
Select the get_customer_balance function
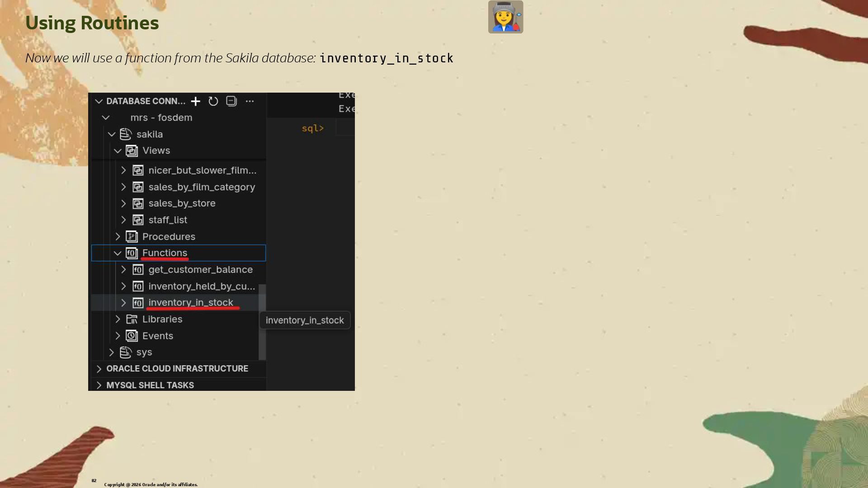pyautogui.click(x=200, y=270)
